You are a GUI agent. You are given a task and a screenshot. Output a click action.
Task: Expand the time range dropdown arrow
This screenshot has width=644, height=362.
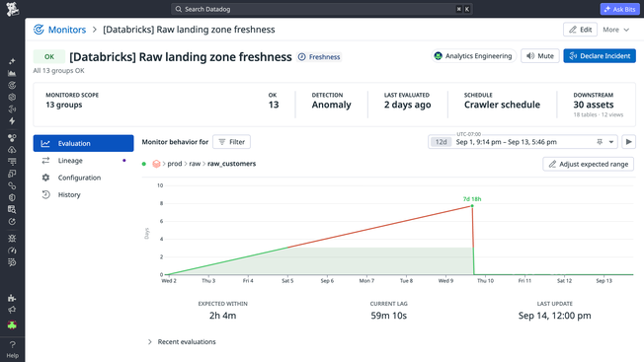point(611,142)
